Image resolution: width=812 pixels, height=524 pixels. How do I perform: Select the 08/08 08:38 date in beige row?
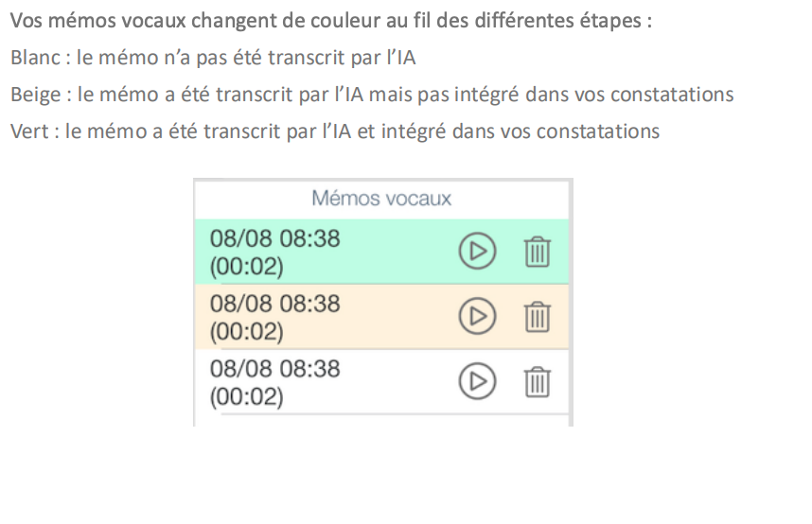(274, 304)
